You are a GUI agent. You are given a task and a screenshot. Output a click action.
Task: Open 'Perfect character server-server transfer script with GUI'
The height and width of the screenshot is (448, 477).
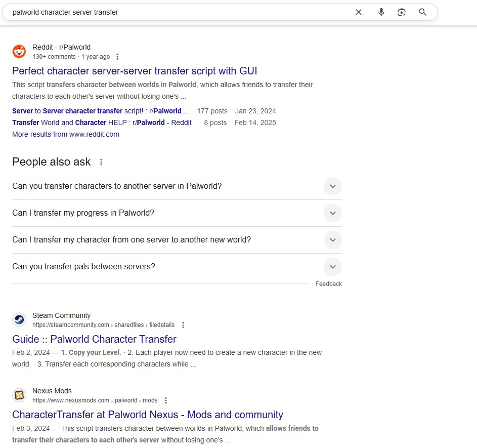tap(135, 71)
